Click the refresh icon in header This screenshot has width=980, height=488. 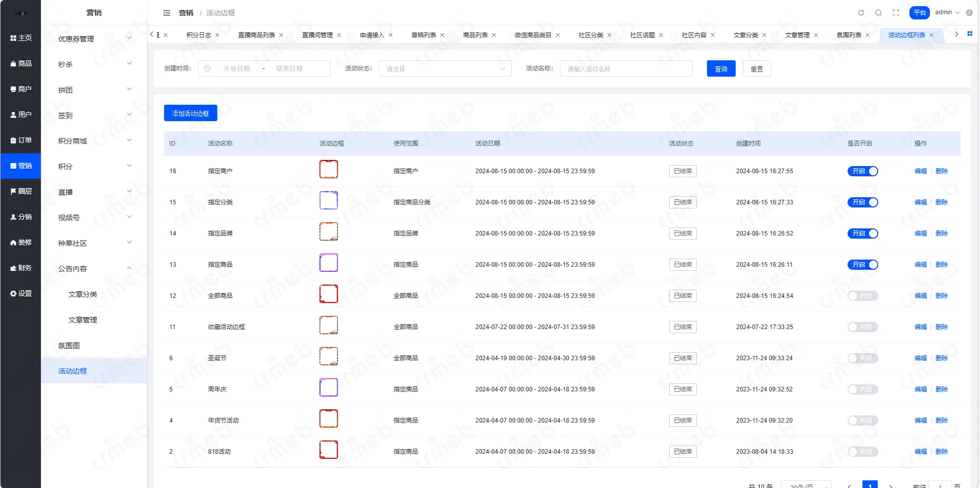click(861, 13)
